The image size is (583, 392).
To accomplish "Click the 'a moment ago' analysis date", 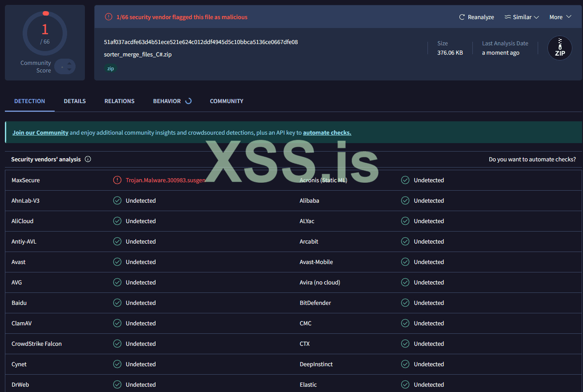I will pyautogui.click(x=501, y=52).
